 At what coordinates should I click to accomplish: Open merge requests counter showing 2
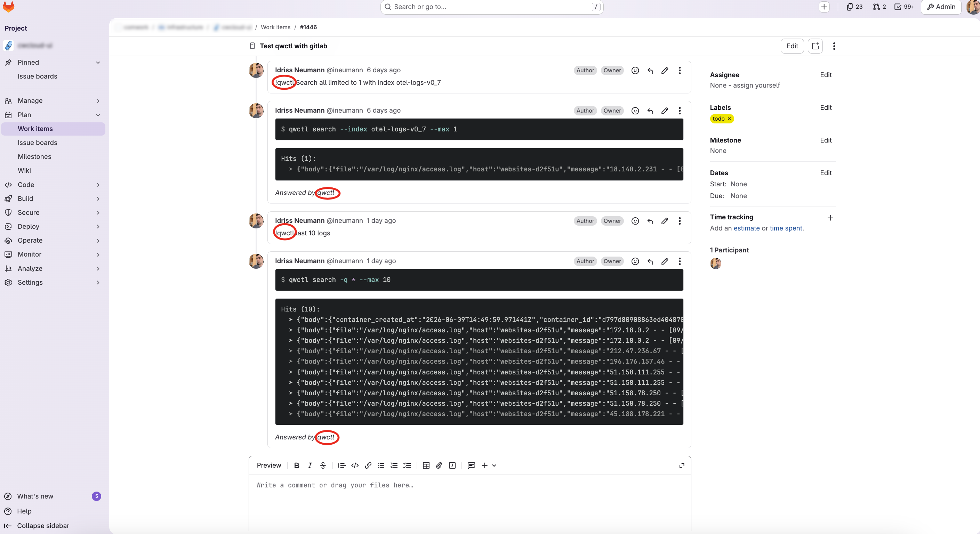click(x=879, y=7)
